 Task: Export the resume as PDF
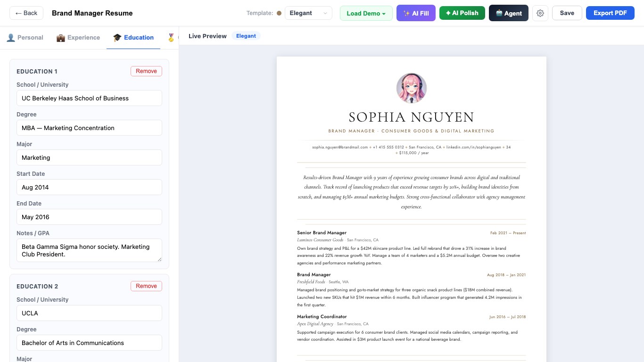click(x=610, y=13)
